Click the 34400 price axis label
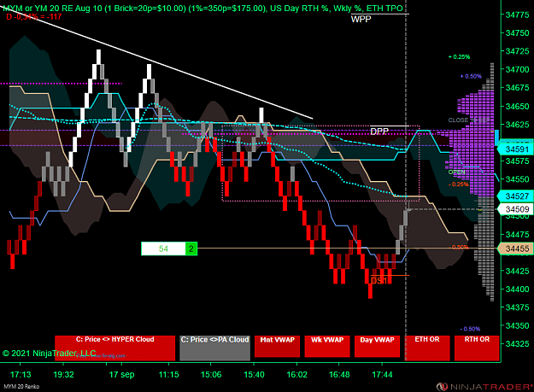 pyautogui.click(x=517, y=290)
